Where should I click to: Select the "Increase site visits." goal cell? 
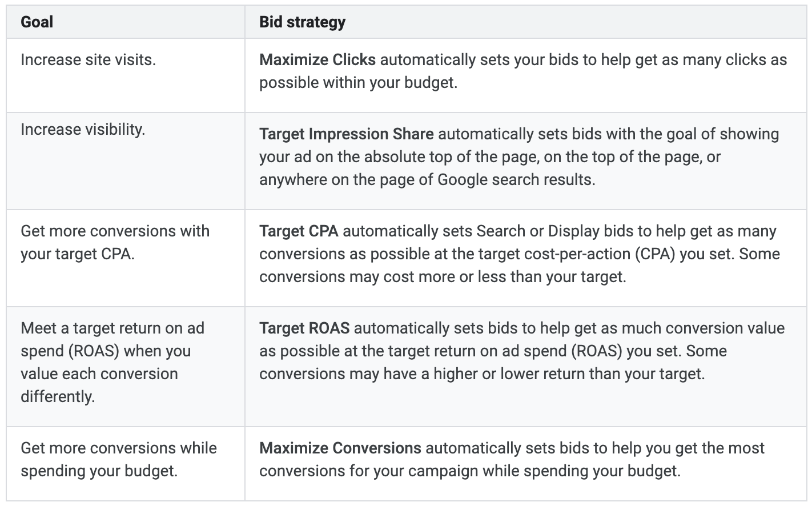[88, 60]
